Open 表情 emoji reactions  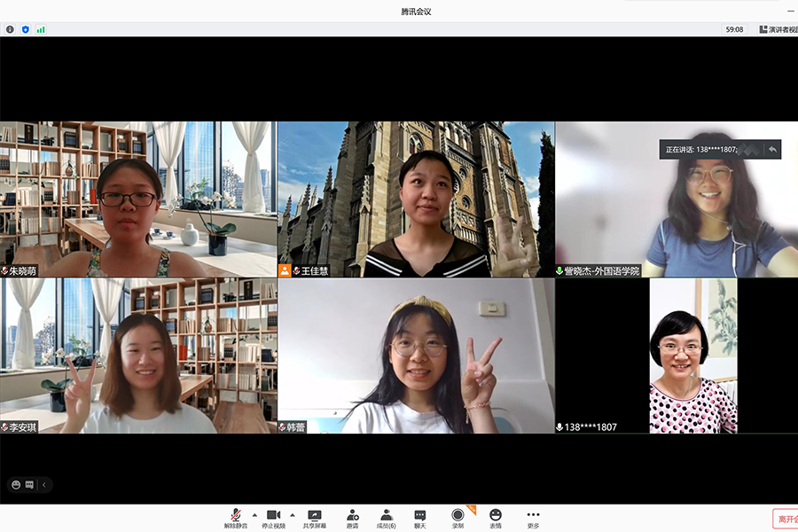click(x=495, y=518)
